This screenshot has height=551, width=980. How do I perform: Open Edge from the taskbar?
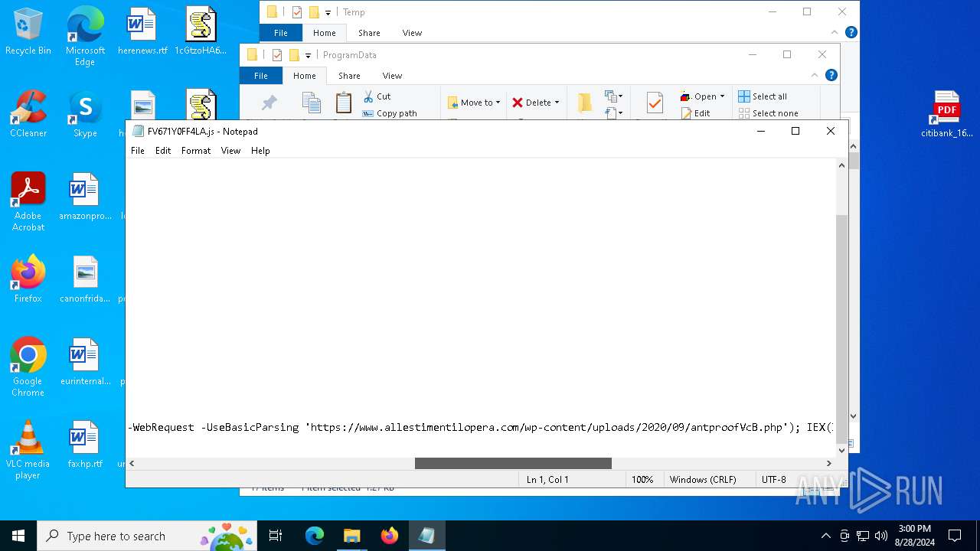pos(315,536)
